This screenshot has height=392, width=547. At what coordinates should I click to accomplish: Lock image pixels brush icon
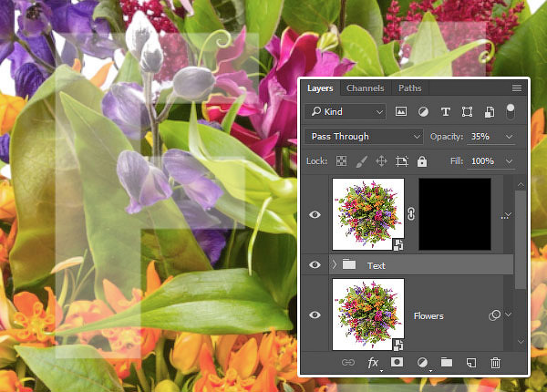[361, 161]
